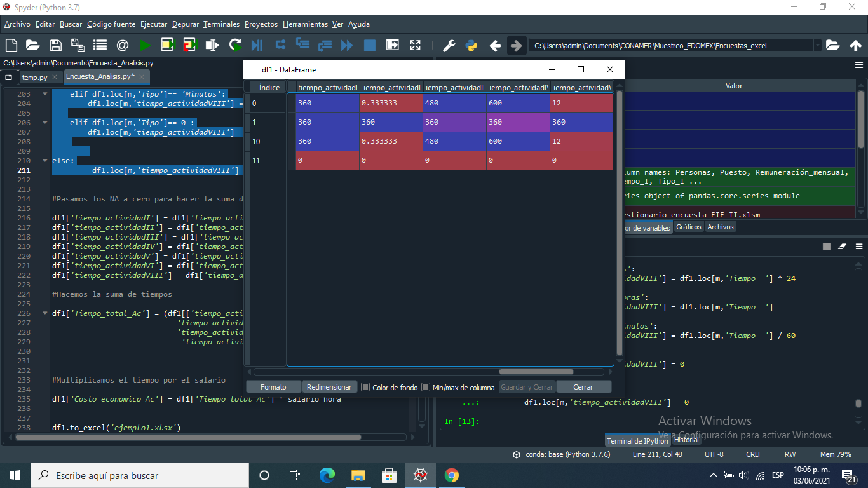Click the Formato button in DataFrame window
The image size is (868, 488).
click(x=273, y=387)
